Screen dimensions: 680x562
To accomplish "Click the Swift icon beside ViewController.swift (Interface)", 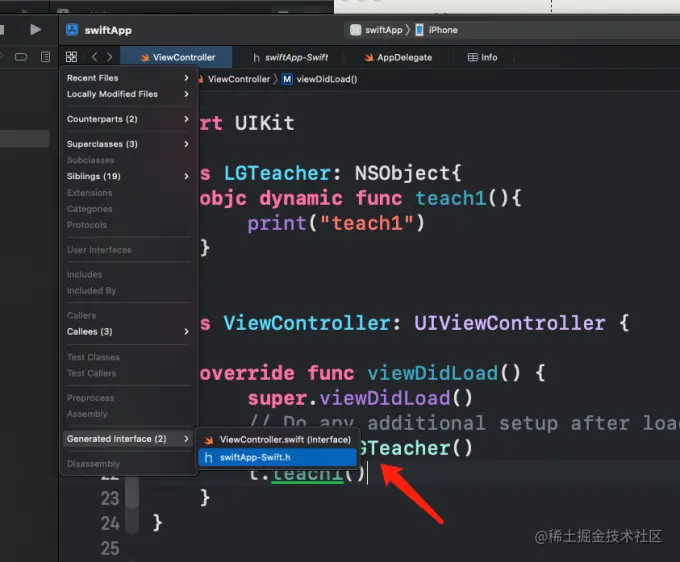I will click(x=209, y=440).
